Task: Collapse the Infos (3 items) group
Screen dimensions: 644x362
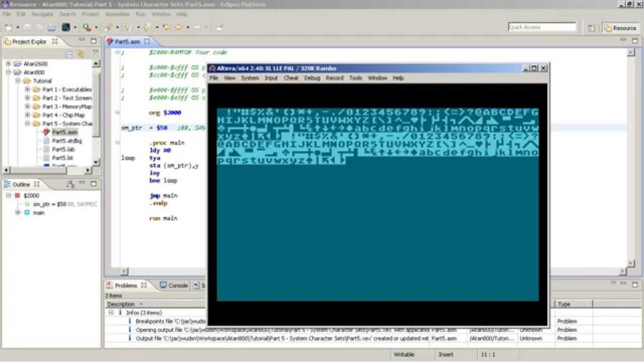Action: tap(111, 312)
